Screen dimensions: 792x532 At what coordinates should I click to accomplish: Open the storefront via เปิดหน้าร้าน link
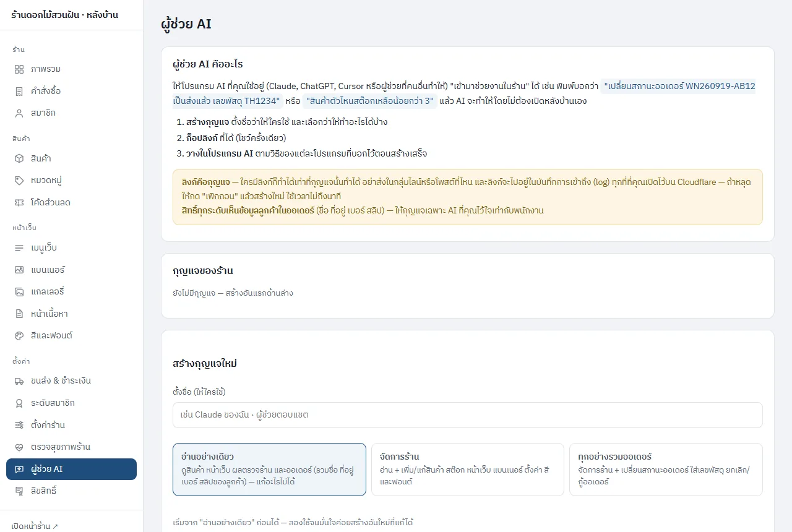[x=35, y=526]
